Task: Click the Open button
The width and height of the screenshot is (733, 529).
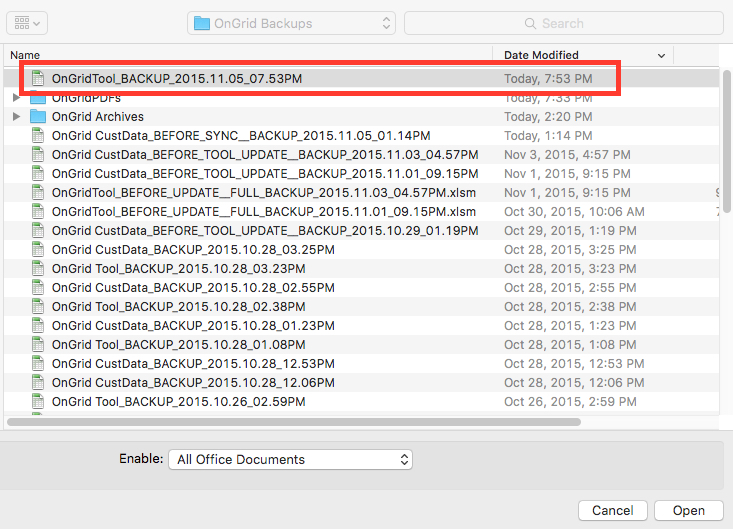Action: 688,510
